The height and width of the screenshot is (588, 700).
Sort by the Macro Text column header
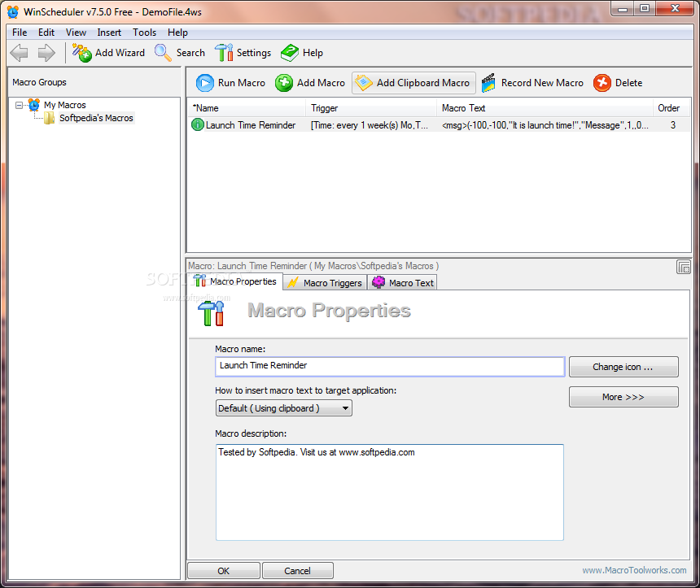[545, 108]
